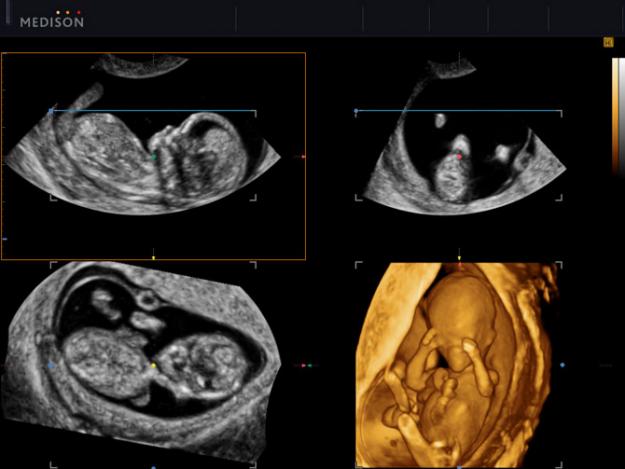The width and height of the screenshot is (625, 469).
Task: Click the red center marker in transverse view
Action: pyautogui.click(x=459, y=157)
